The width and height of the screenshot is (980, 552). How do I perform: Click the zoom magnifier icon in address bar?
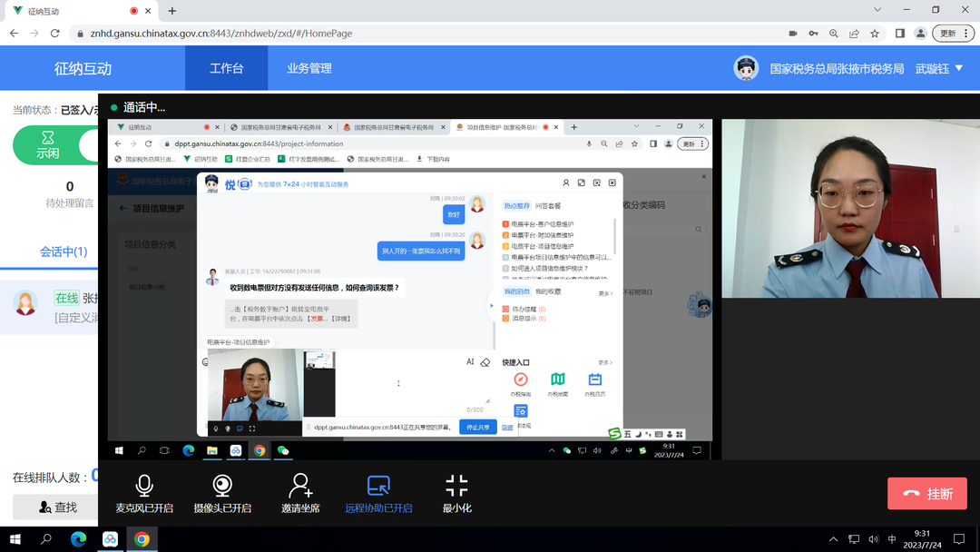click(834, 34)
